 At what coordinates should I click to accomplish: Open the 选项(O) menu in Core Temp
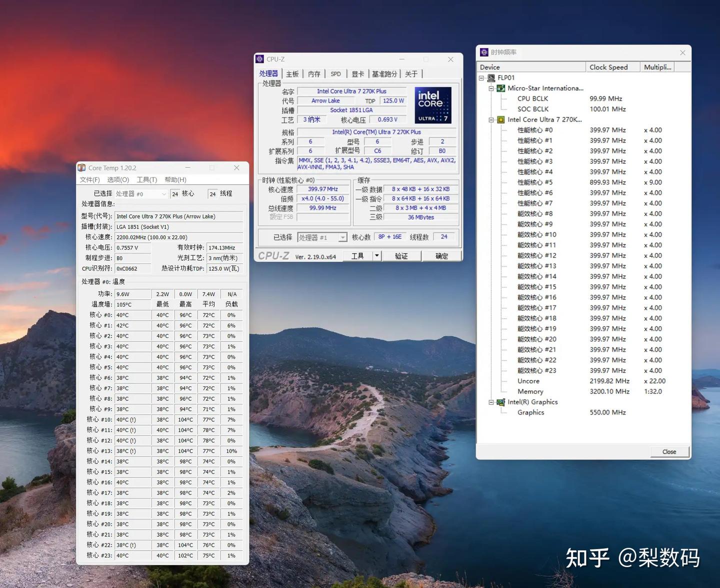click(118, 180)
